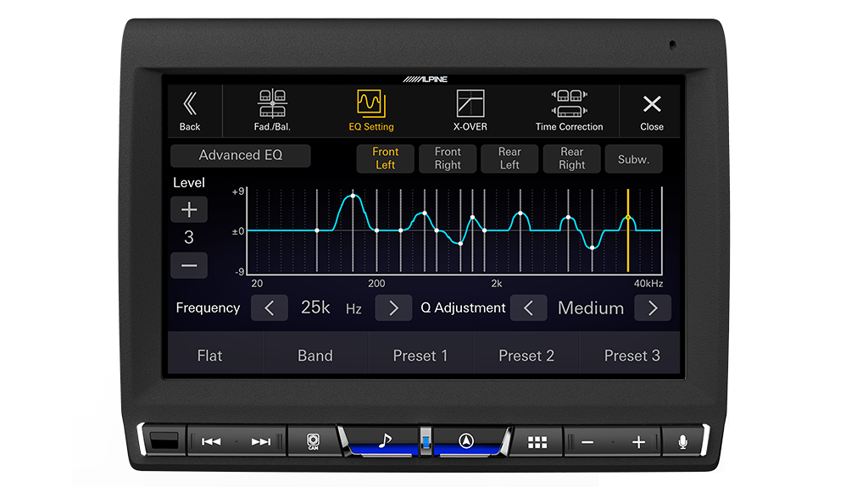The width and height of the screenshot is (868, 487).
Task: Select the Subw. channel
Action: click(x=633, y=159)
